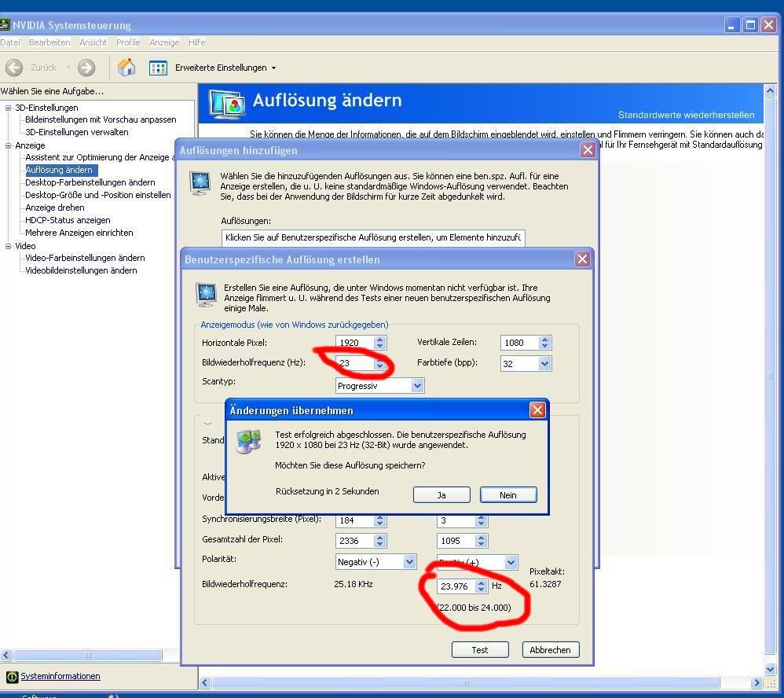Click the NVIDIA Systemsteuerung title bar icon
This screenshot has width=784, height=698.
(5, 24)
